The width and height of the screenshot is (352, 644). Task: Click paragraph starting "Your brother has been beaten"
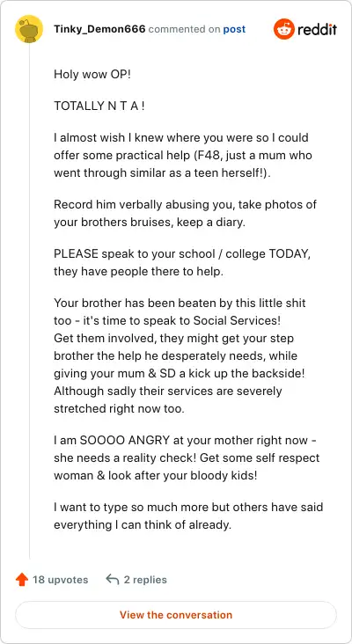pyautogui.click(x=180, y=356)
